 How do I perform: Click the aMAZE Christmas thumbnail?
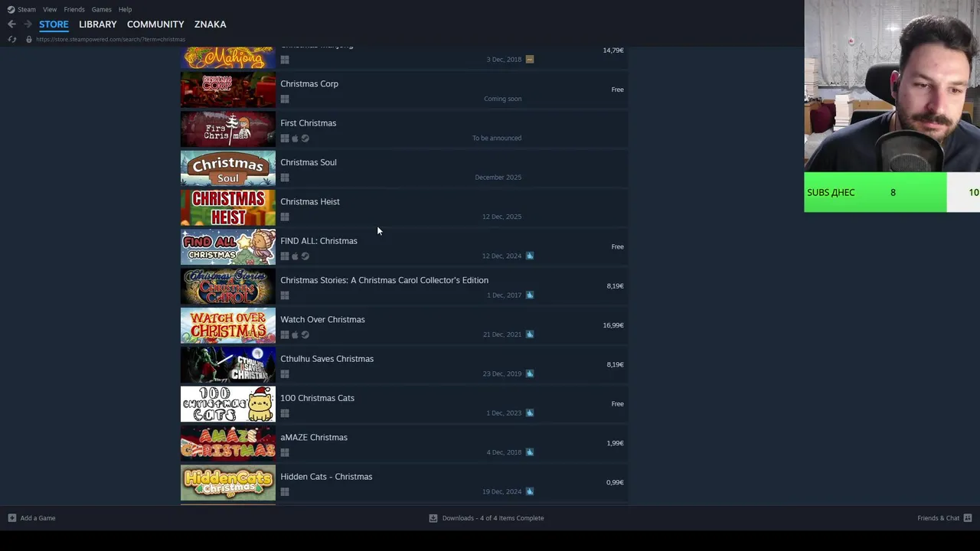[x=228, y=443]
